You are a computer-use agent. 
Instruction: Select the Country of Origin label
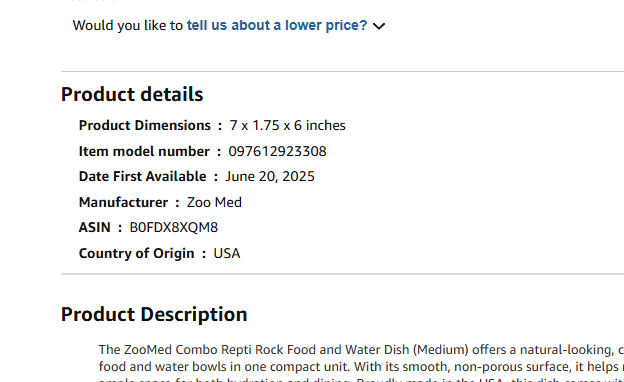tap(136, 253)
